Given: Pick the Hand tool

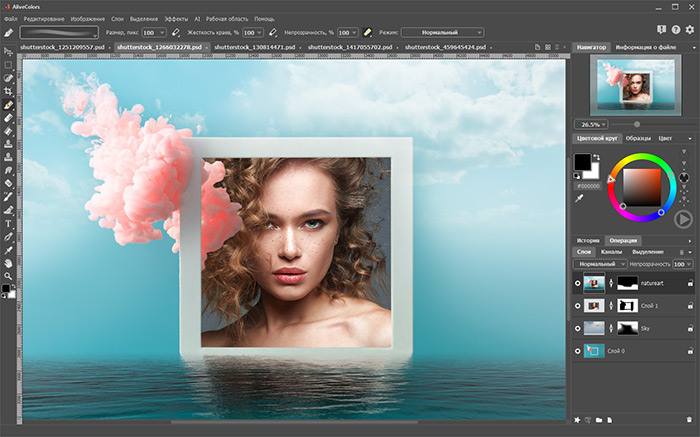Looking at the screenshot, I should (x=9, y=262).
